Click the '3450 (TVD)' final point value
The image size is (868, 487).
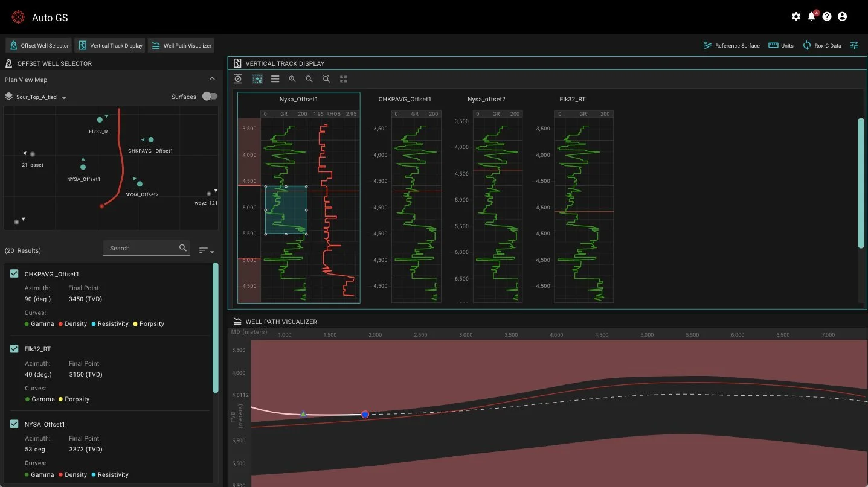(x=85, y=299)
